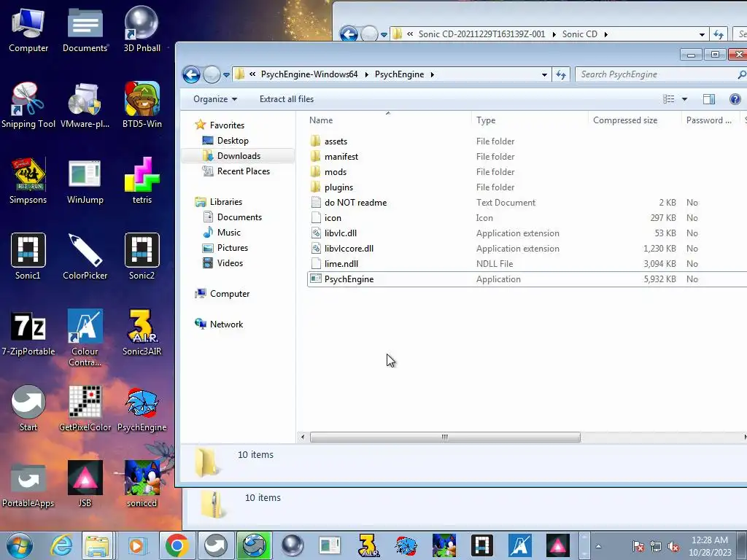Click Extract all files

tap(286, 99)
